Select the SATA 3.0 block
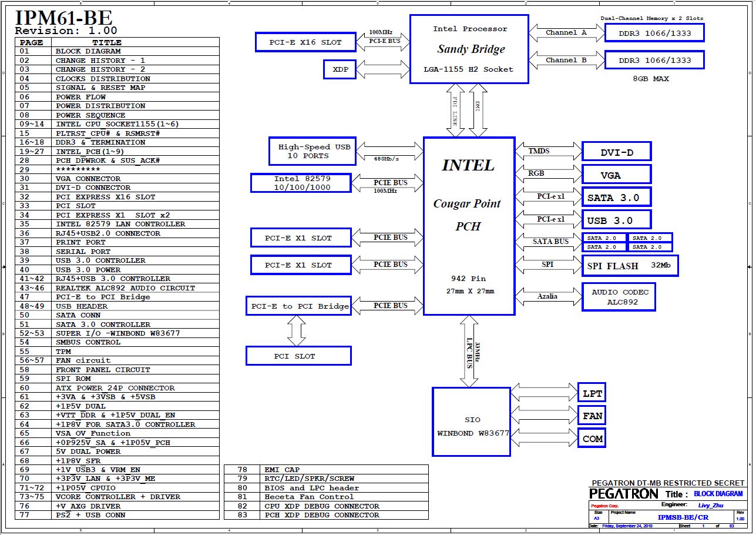 click(617, 198)
